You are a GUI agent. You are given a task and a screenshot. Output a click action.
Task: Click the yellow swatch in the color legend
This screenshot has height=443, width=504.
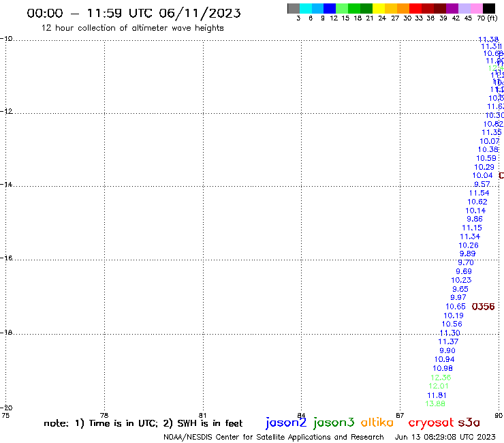click(379, 8)
